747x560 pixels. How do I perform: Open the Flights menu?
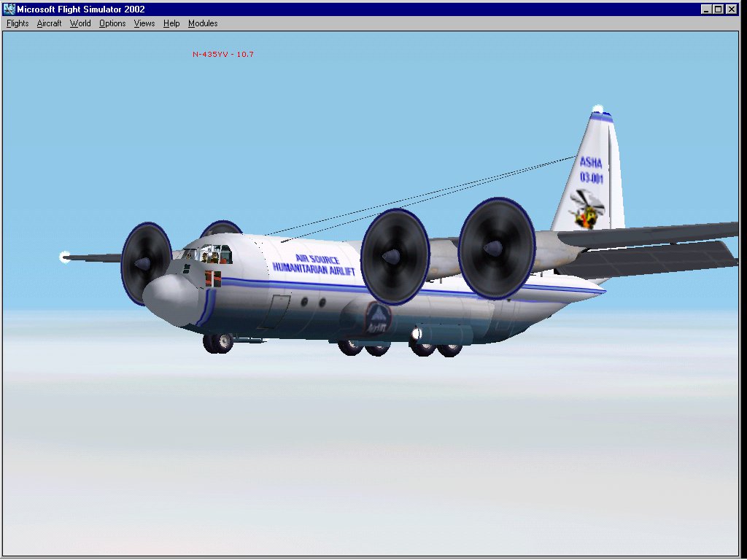tap(18, 23)
